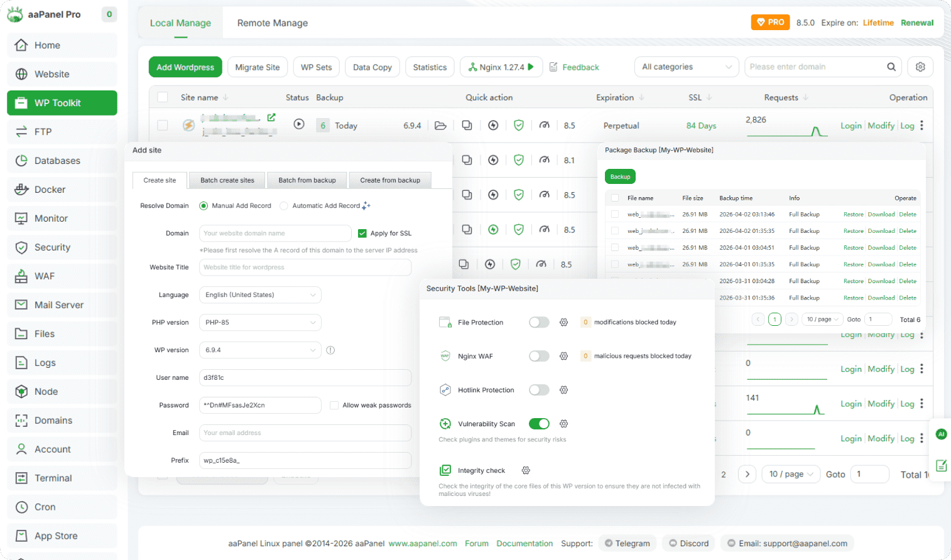Select Automatic Add Record radio option
Image resolution: width=951 pixels, height=560 pixels.
pos(284,206)
